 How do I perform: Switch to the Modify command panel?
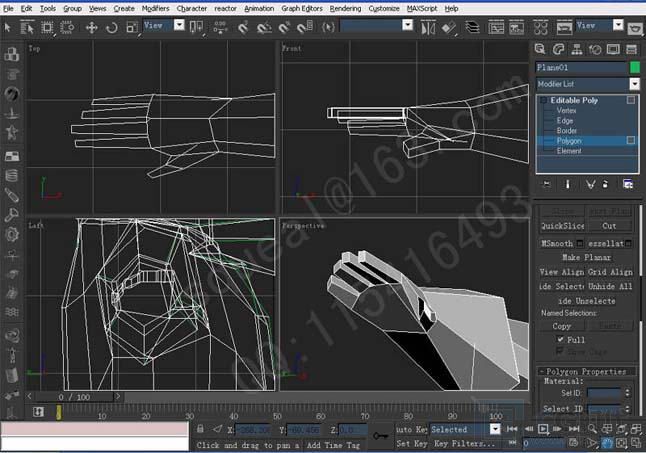(x=558, y=49)
